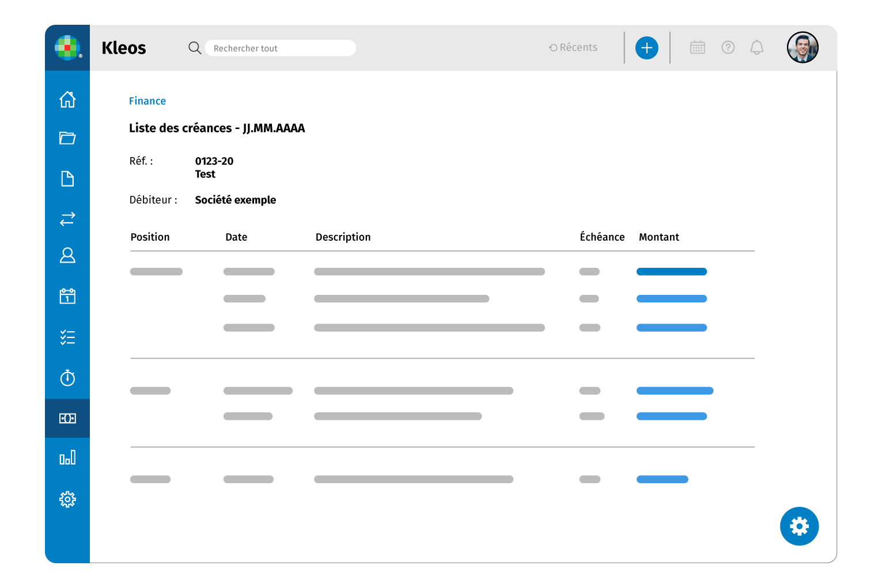Click inside the Rechercher tout search field
Screen dimensions: 882x588
281,48
